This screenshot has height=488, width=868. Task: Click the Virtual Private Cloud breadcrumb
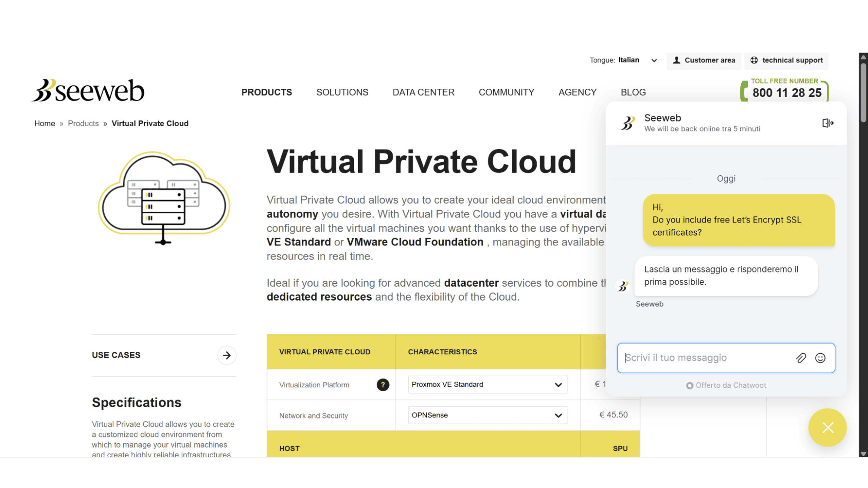150,124
